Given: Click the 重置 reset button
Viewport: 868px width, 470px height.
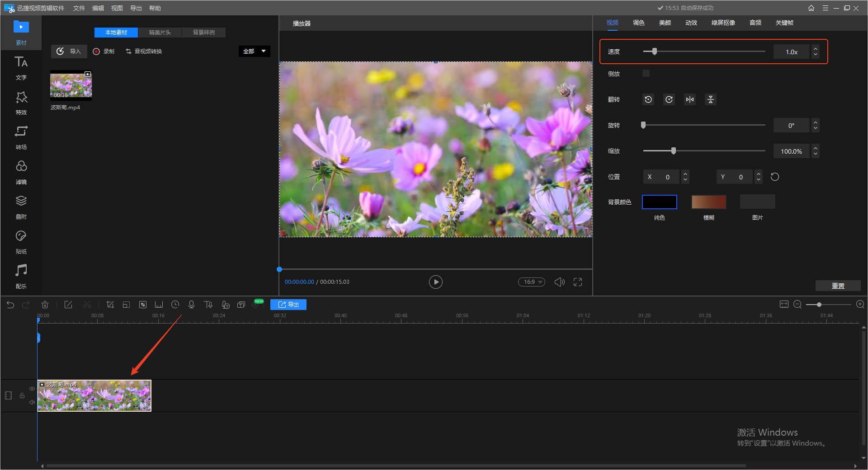Looking at the screenshot, I should [838, 286].
